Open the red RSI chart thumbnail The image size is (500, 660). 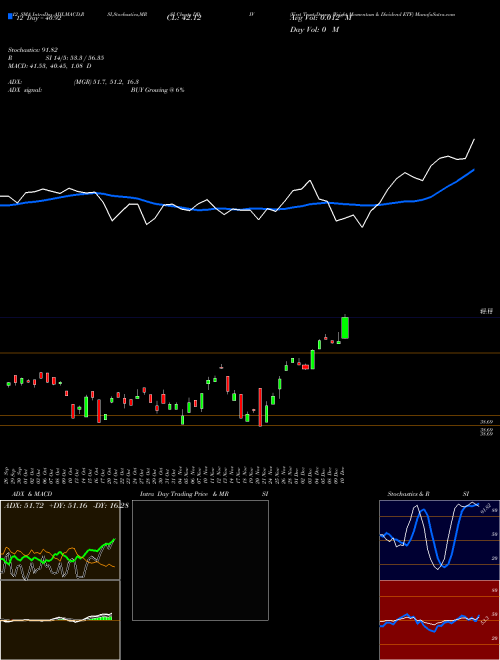click(439, 620)
